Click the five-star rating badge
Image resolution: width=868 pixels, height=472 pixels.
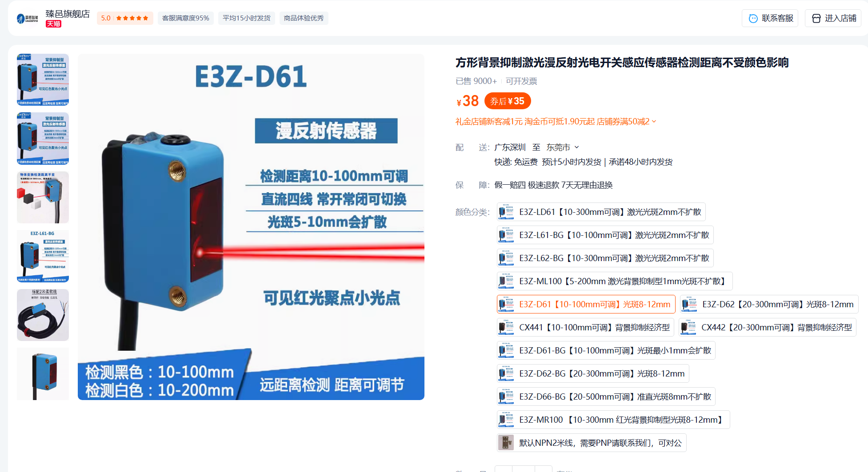coord(125,18)
